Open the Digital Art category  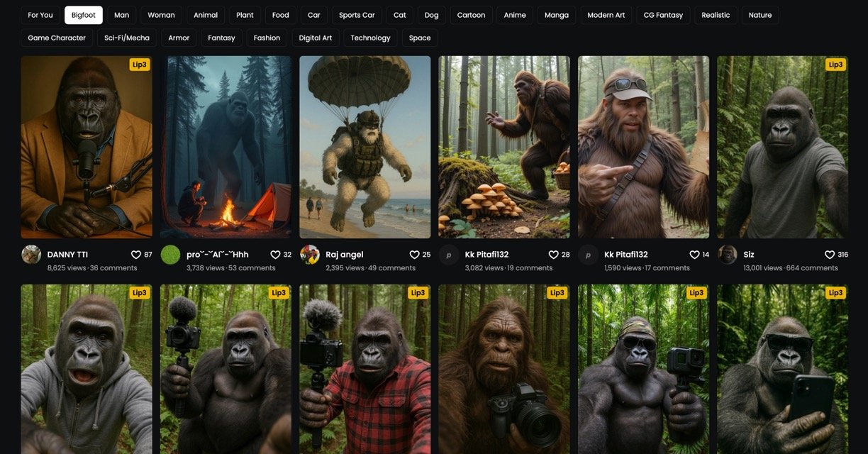(316, 38)
